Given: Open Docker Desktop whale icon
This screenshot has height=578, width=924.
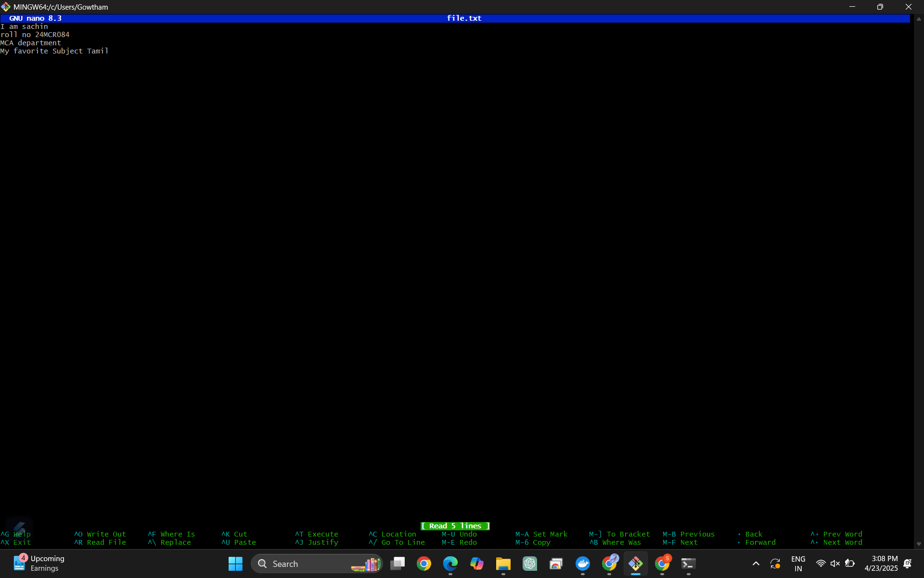Looking at the screenshot, I should tap(583, 564).
